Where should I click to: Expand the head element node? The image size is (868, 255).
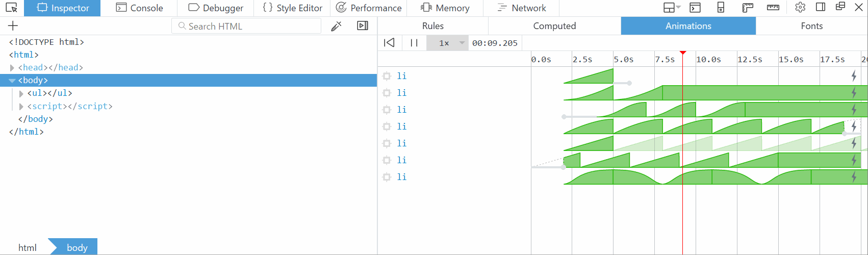tap(12, 67)
